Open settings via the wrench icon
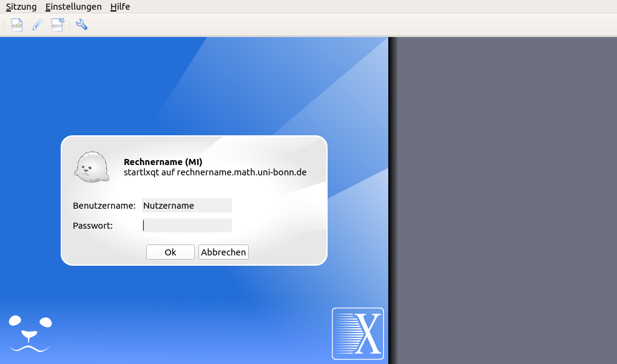Image resolution: width=617 pixels, height=364 pixels. tap(81, 25)
